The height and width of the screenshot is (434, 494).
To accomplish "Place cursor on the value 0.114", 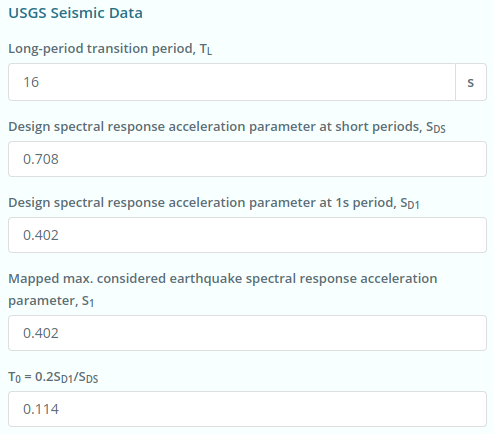I will click(41, 409).
